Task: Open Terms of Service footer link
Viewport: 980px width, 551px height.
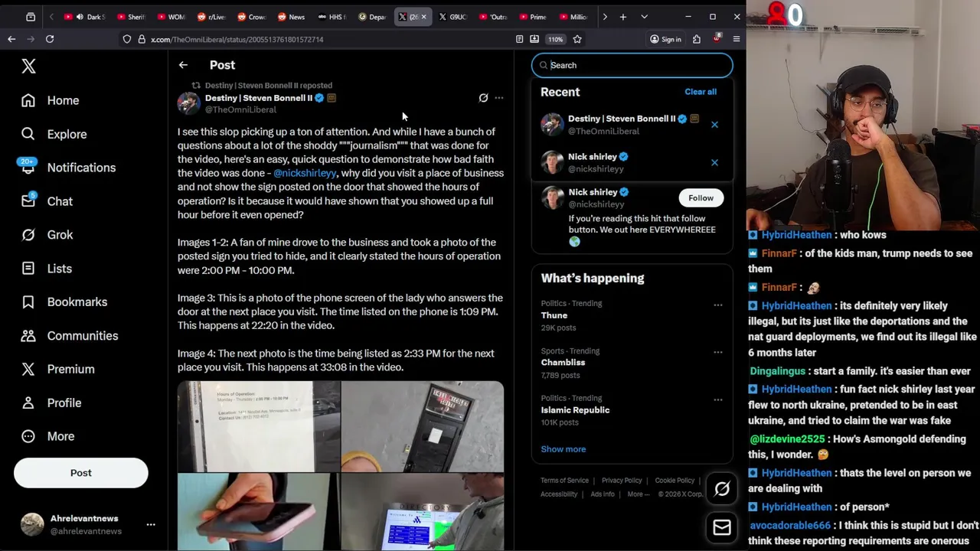Action: click(x=564, y=481)
